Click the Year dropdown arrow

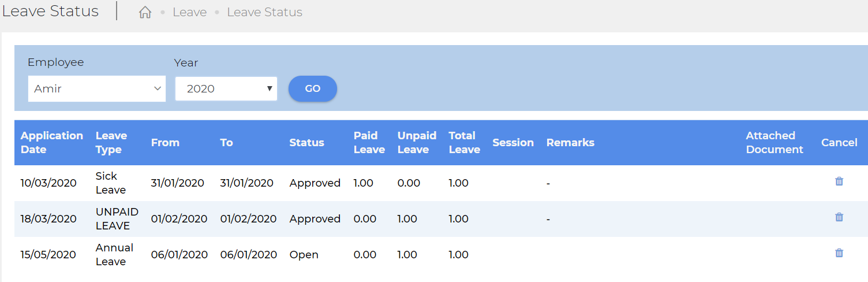[x=270, y=88]
